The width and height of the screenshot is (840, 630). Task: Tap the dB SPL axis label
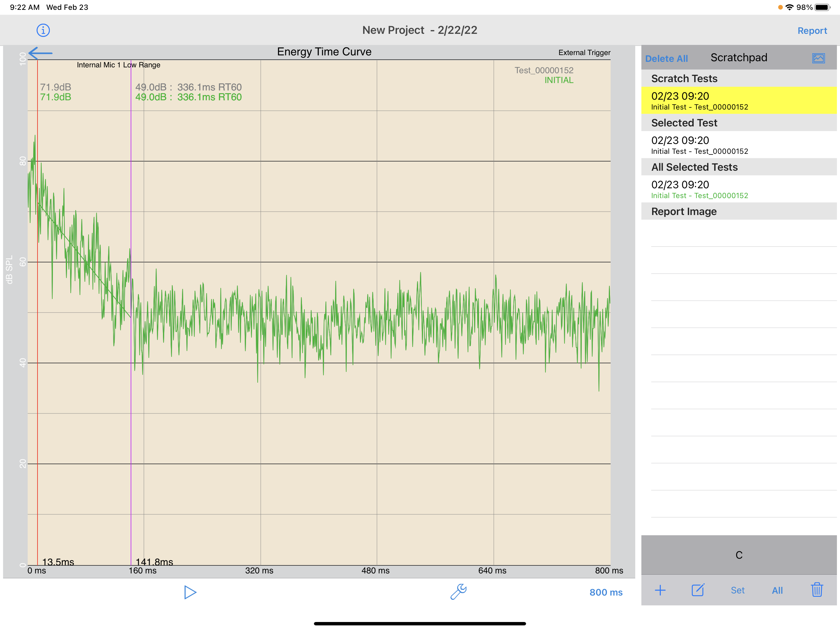pyautogui.click(x=10, y=269)
